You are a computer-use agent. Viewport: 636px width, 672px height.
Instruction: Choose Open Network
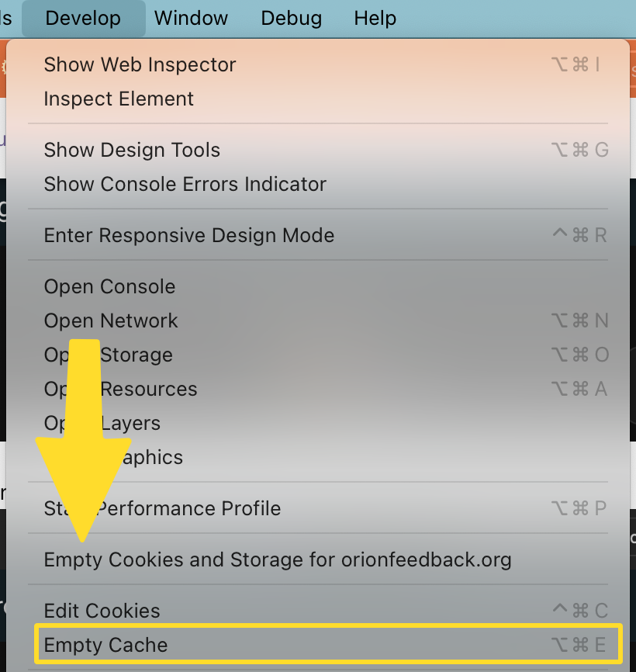(111, 320)
